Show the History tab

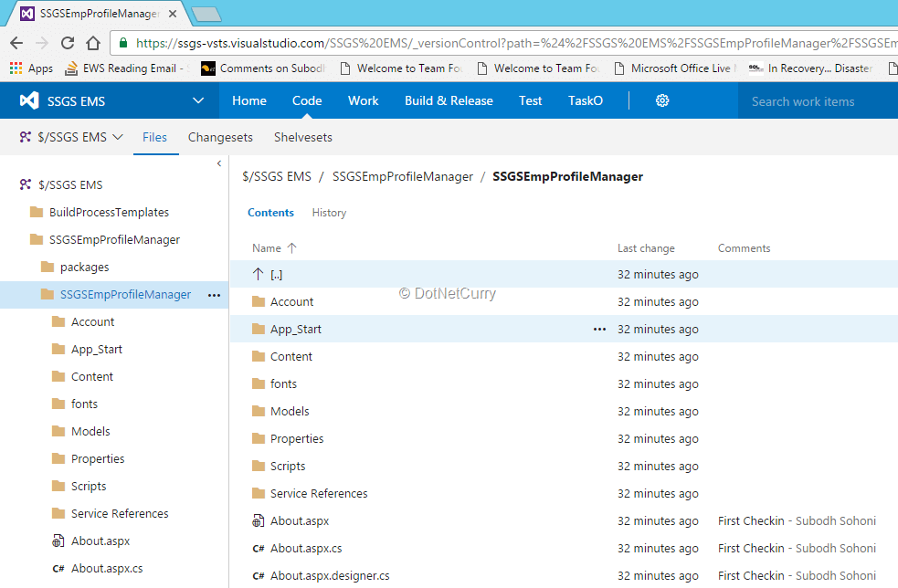pyautogui.click(x=329, y=213)
